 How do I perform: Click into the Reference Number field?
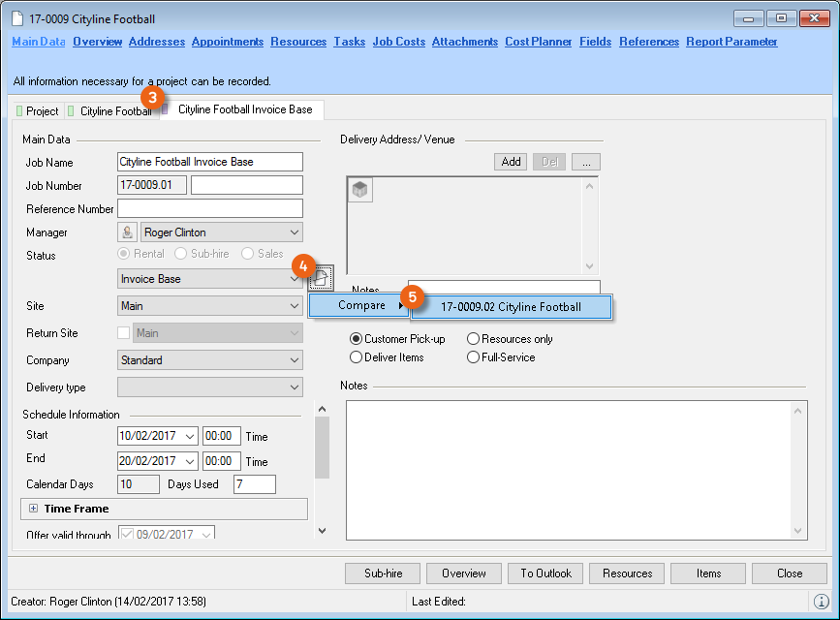pos(210,208)
